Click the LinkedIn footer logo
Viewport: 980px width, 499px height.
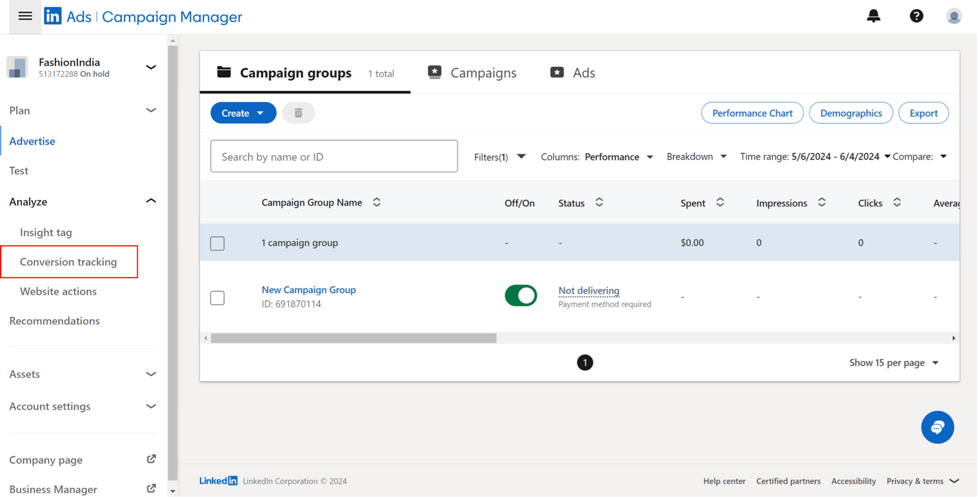(218, 481)
